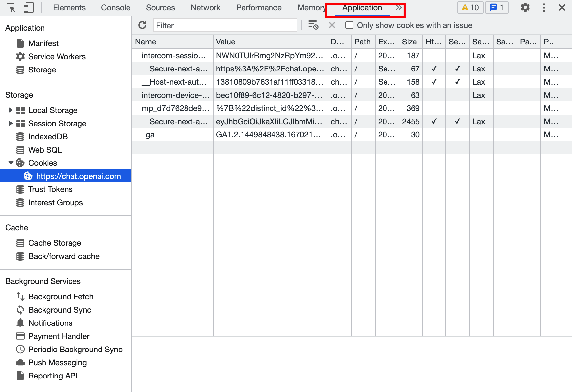Enable only show cookies with an issue
Screen dimensions: 572x392
[349, 25]
